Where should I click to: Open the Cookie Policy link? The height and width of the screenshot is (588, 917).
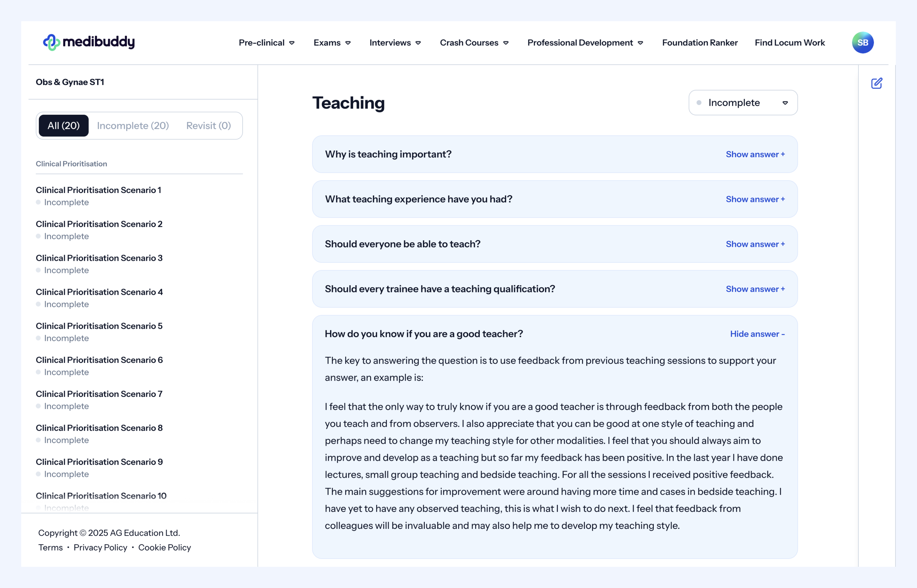coord(164,547)
